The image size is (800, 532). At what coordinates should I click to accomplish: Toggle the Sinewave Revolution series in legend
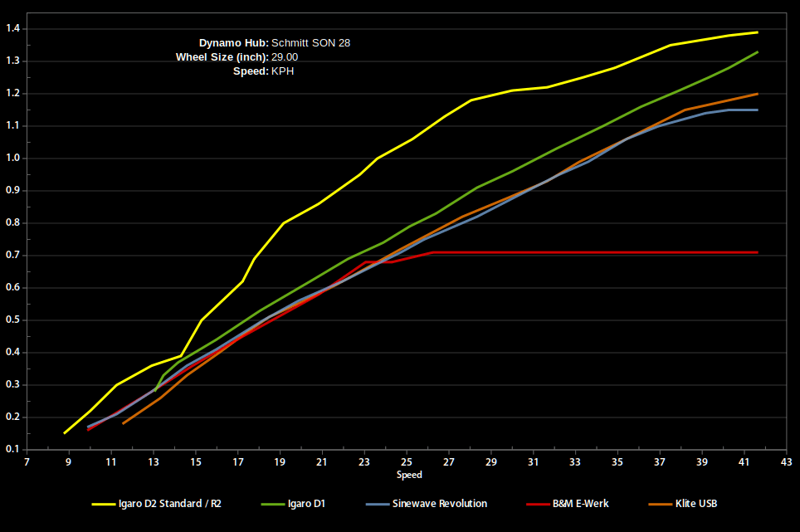point(441,504)
